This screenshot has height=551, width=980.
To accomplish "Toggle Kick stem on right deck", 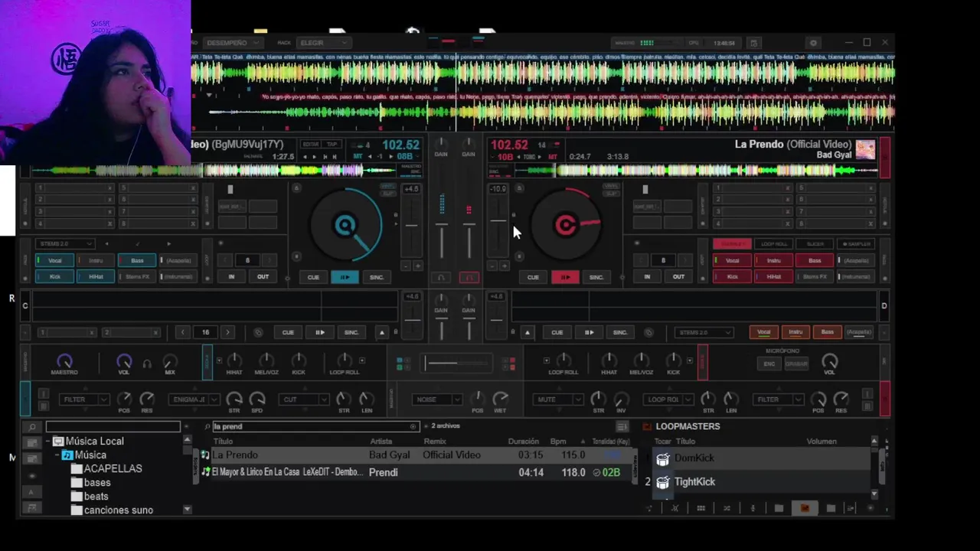I will [x=732, y=276].
